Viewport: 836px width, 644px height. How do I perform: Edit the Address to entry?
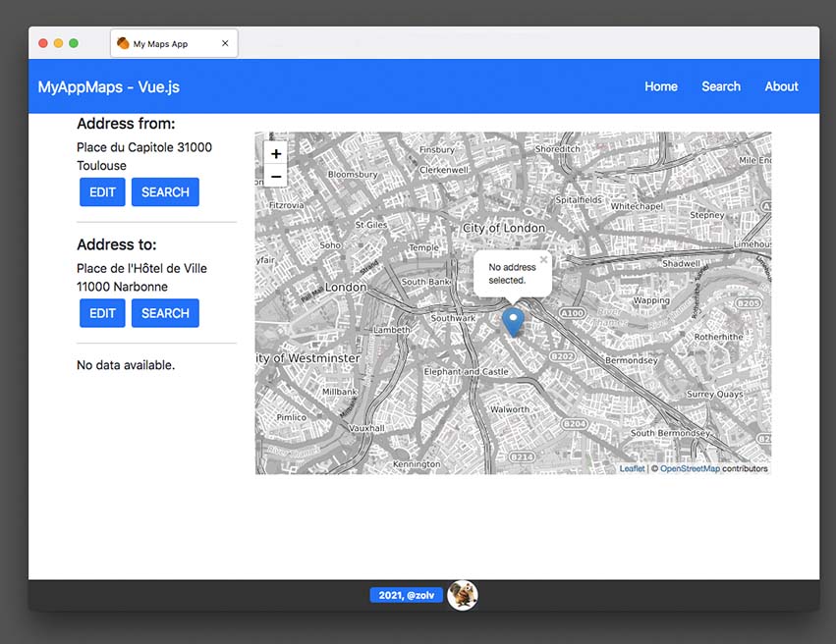(102, 313)
